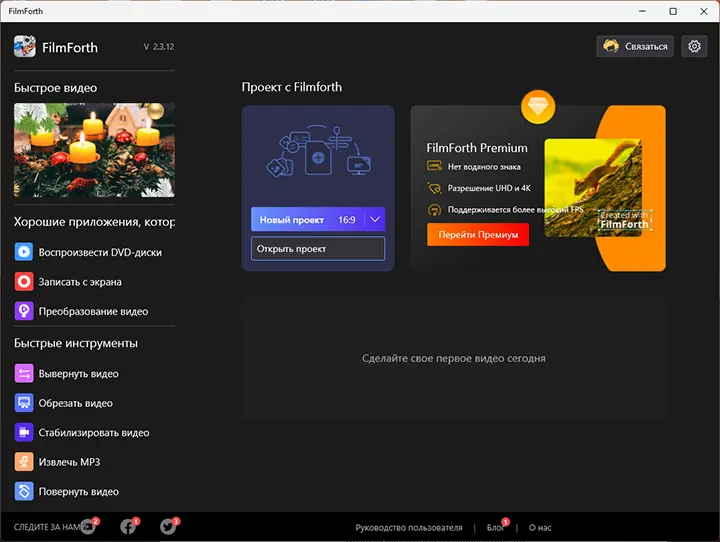Click the Быстрые инструменты heading
The width and height of the screenshot is (720, 542).
[76, 343]
